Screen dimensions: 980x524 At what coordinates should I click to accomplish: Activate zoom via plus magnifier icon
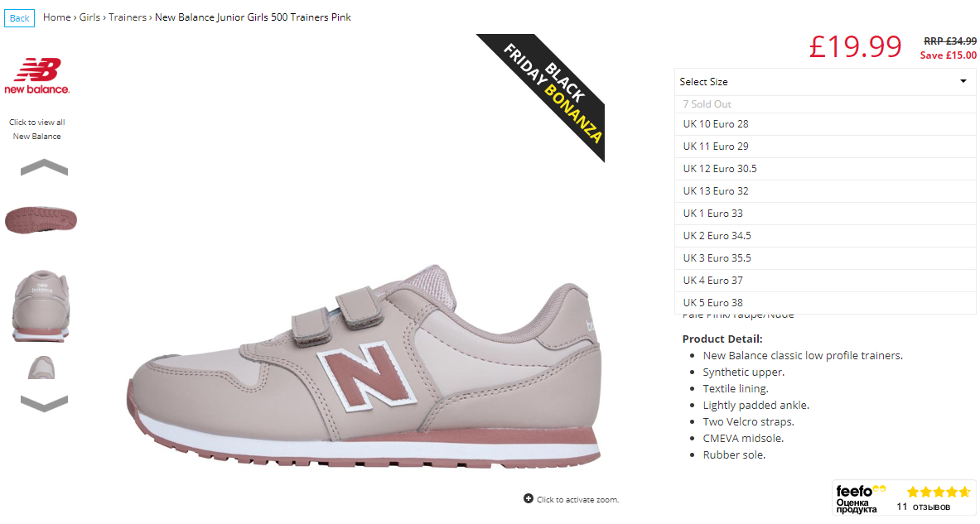pos(529,498)
